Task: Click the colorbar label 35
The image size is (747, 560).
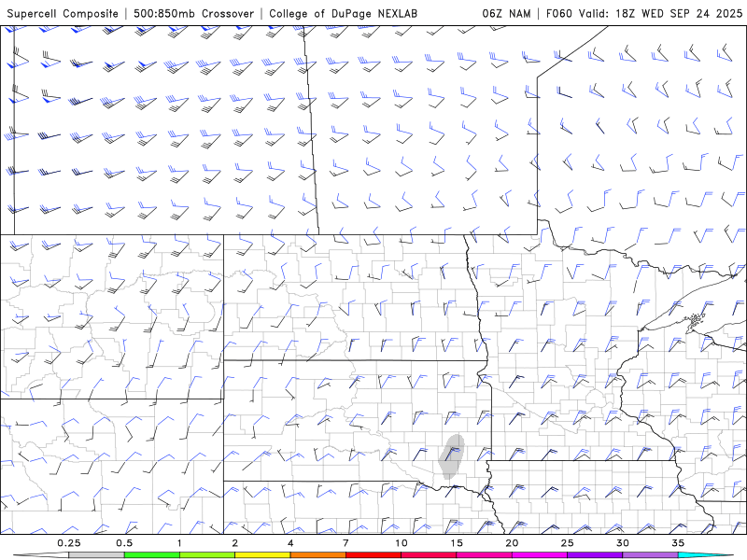Action: pyautogui.click(x=678, y=543)
